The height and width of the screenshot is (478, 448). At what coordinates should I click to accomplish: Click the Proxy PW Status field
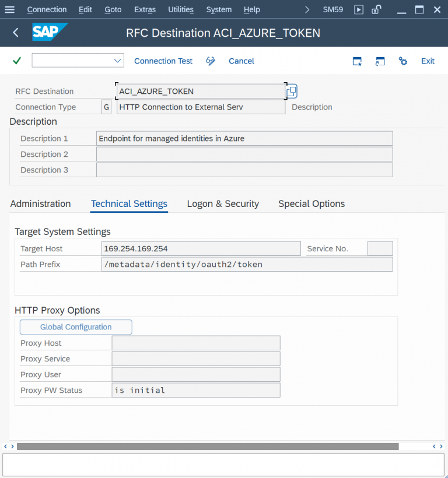click(x=196, y=390)
